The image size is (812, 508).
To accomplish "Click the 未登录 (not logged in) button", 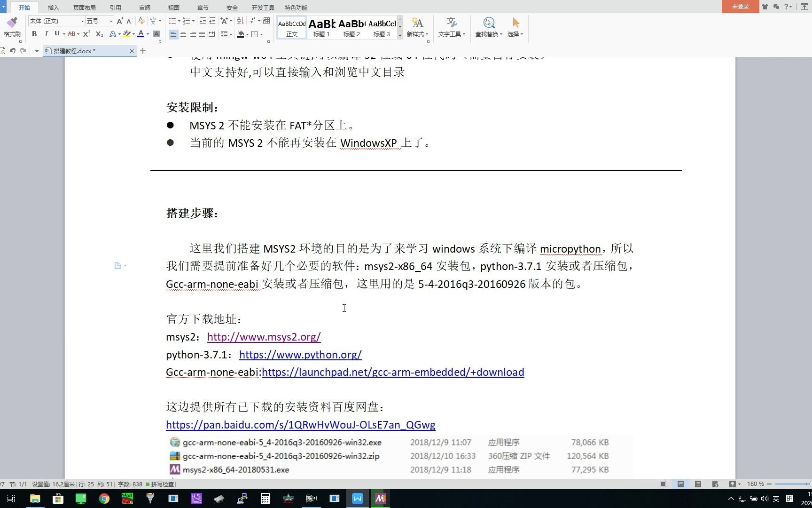I will point(740,7).
